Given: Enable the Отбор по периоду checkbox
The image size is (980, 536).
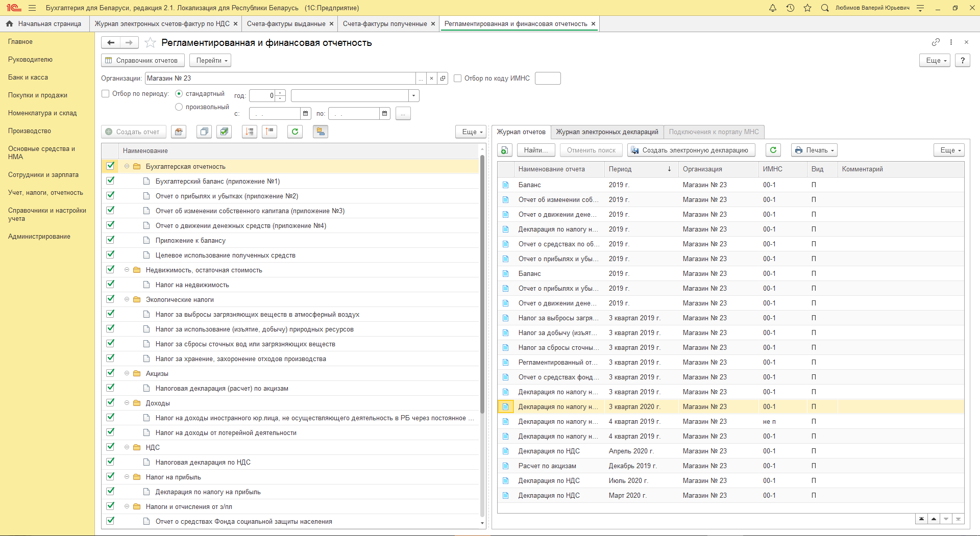Looking at the screenshot, I should point(106,94).
